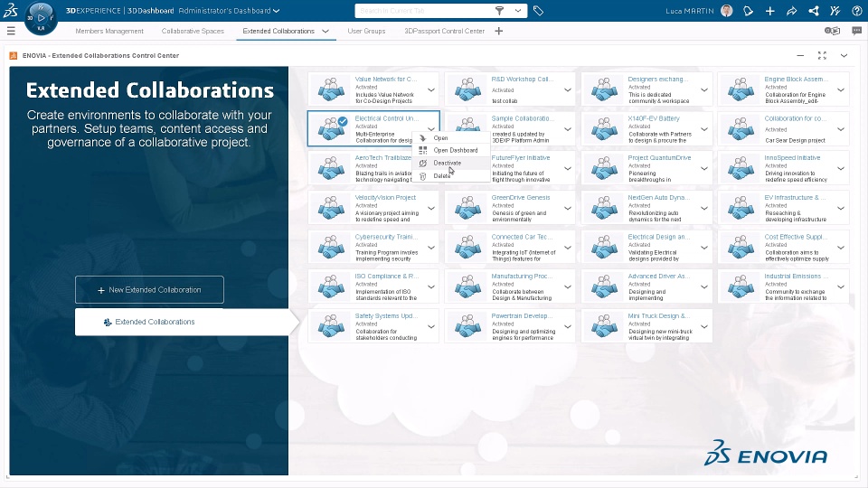This screenshot has width=868, height=488.
Task: Open the communities network icon in top bar
Action: (x=814, y=11)
